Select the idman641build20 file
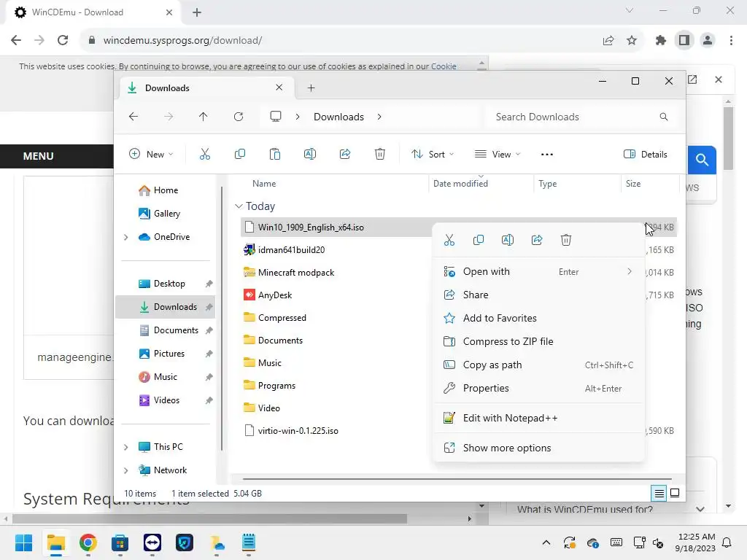Image resolution: width=747 pixels, height=560 pixels. pyautogui.click(x=291, y=250)
